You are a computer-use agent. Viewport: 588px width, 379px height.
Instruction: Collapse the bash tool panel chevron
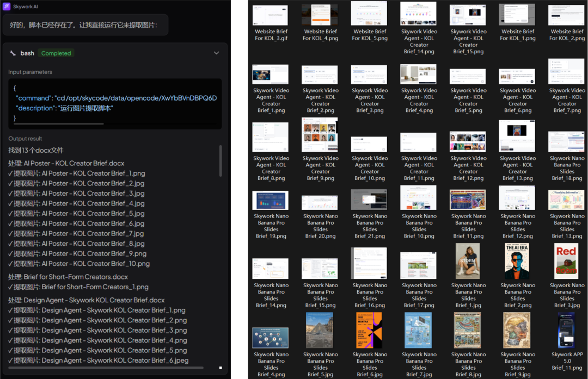point(216,53)
